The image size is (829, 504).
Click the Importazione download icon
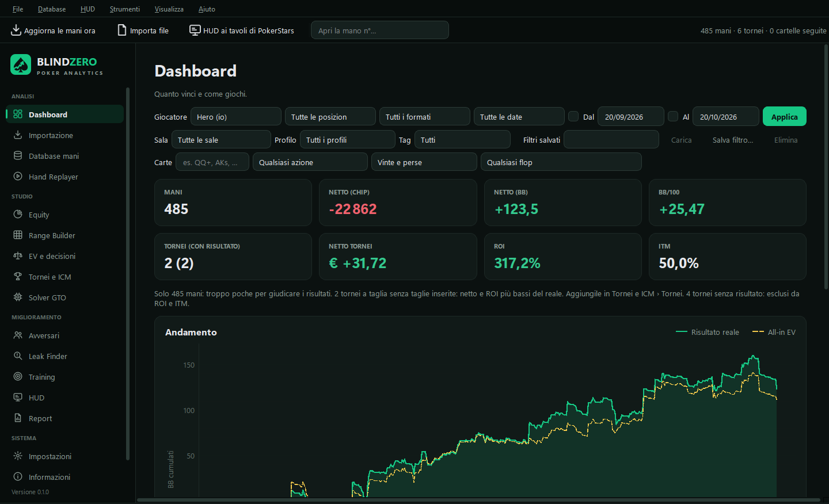point(18,135)
